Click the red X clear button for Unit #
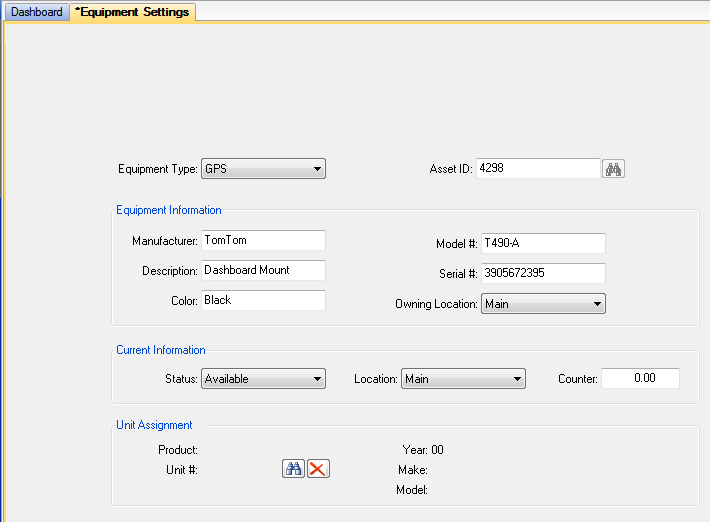This screenshot has height=522, width=710. [x=318, y=469]
